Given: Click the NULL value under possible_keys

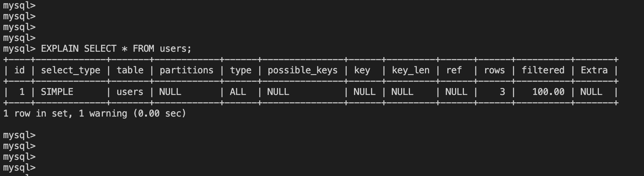Looking at the screenshot, I should click(278, 92).
